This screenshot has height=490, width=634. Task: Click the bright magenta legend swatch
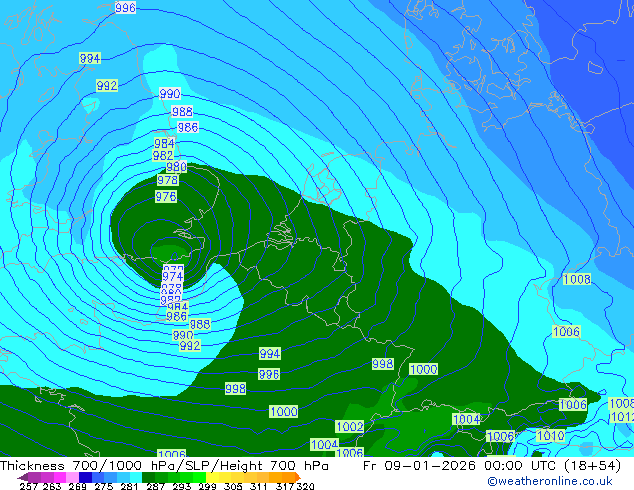point(60,477)
